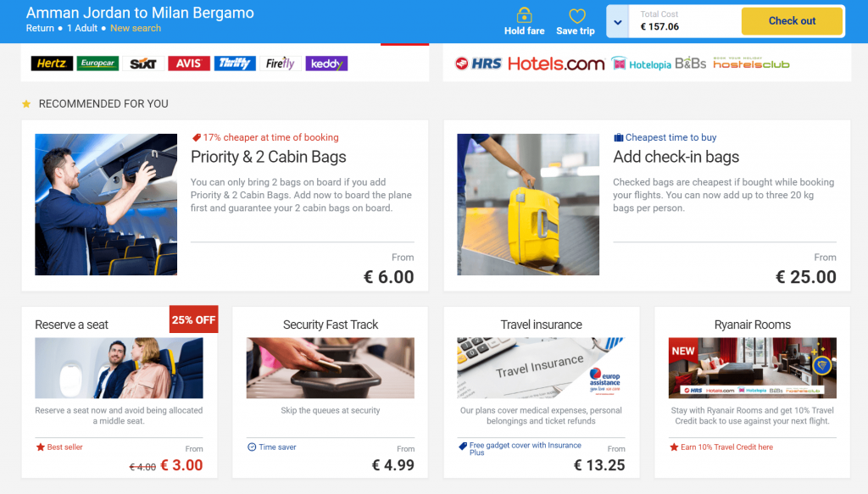Start a New search link
The image size is (868, 494).
click(136, 28)
